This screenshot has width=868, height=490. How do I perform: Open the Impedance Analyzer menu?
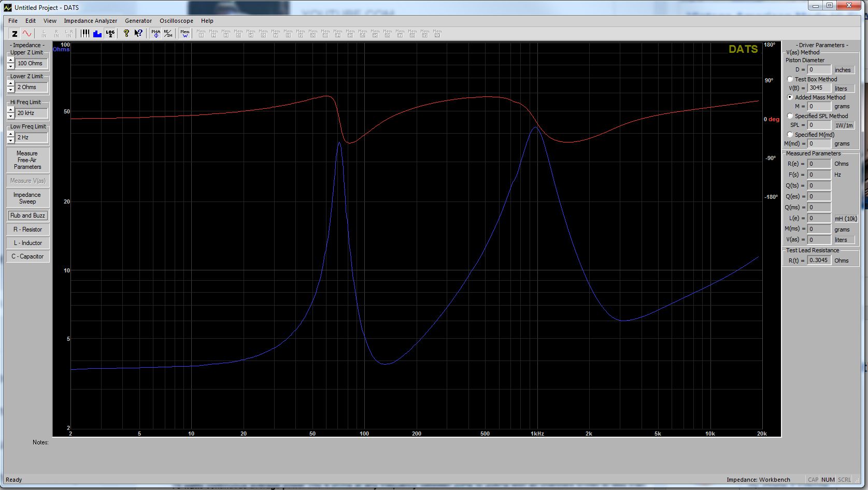(91, 21)
